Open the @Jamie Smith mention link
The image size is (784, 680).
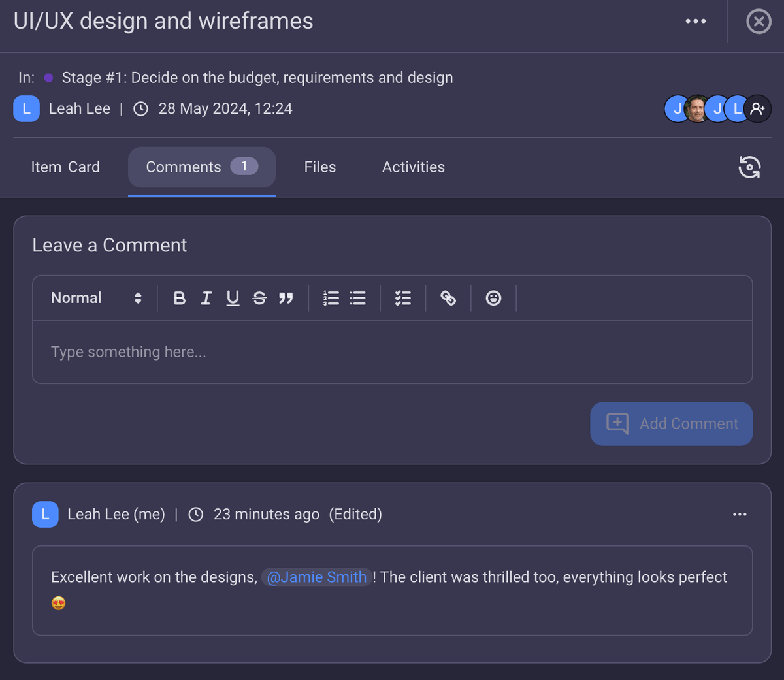316,577
